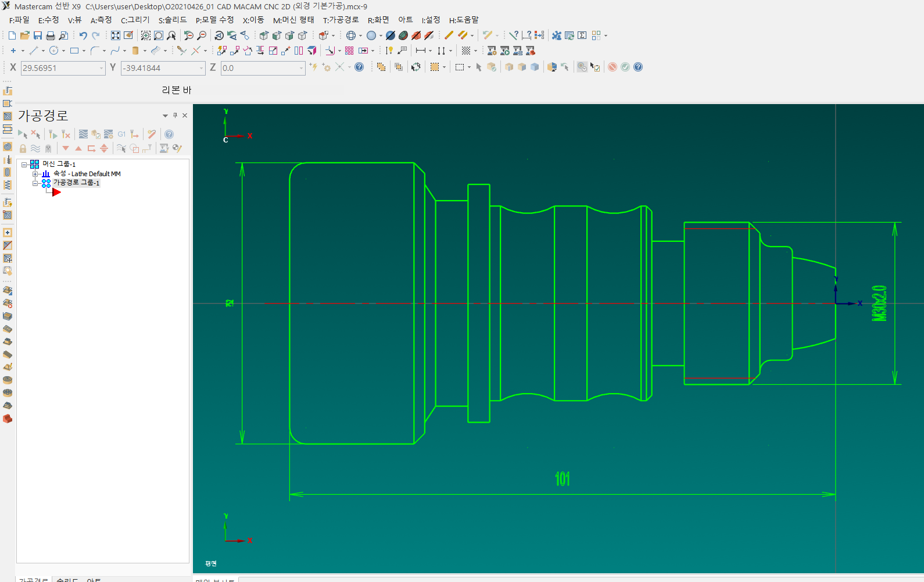The image size is (924, 582).
Task: Open the M:머신 형태 menu
Action: coord(293,20)
